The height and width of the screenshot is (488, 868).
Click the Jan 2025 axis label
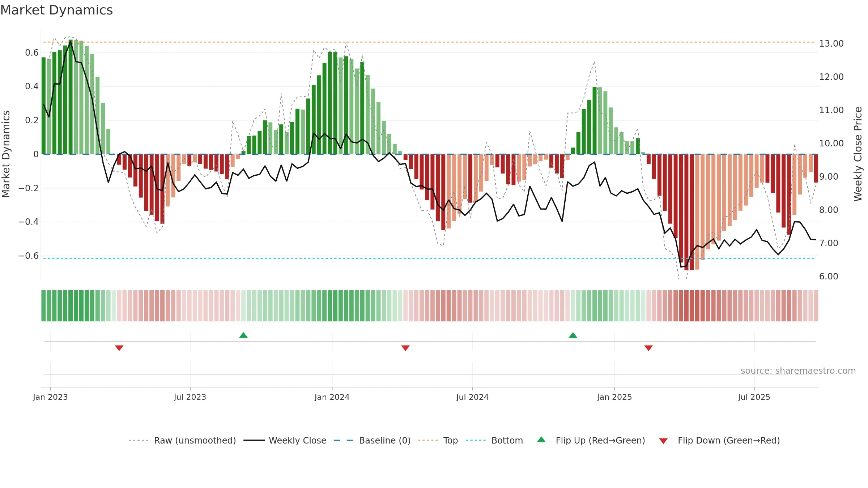click(614, 397)
